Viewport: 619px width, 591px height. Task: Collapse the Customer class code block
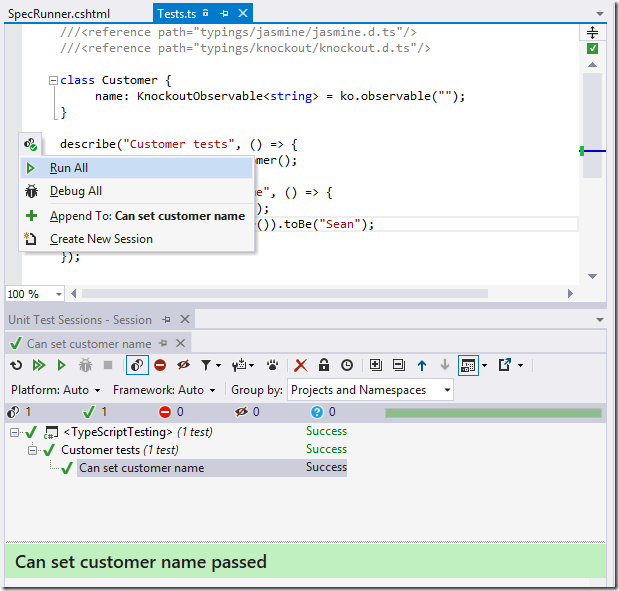coord(53,80)
